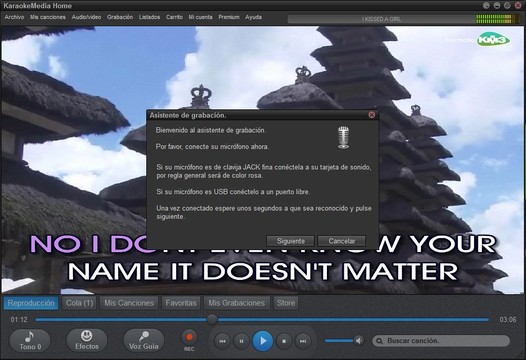Click the song progress slider handle

point(212,319)
